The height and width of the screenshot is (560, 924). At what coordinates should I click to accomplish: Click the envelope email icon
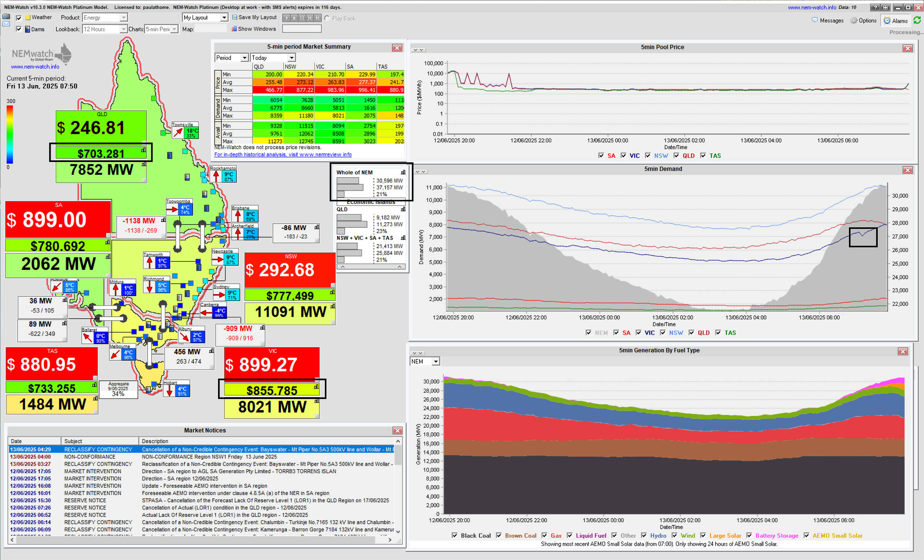point(6,24)
